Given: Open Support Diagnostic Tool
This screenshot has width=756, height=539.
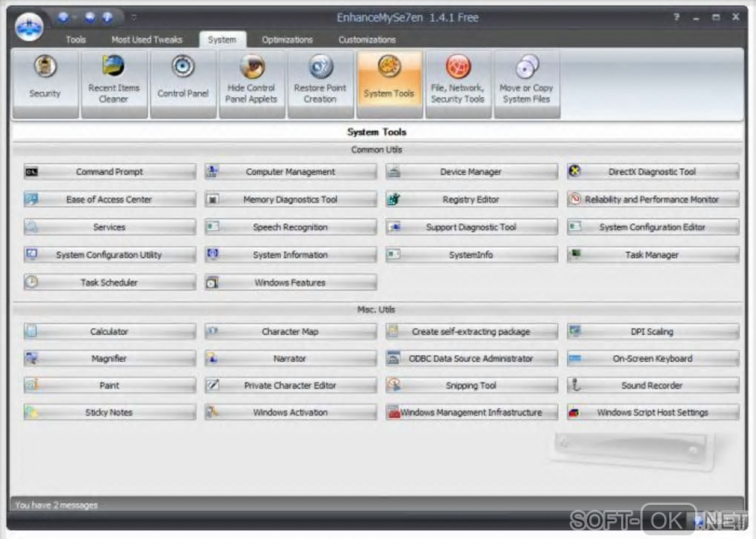Looking at the screenshot, I should 471,227.
